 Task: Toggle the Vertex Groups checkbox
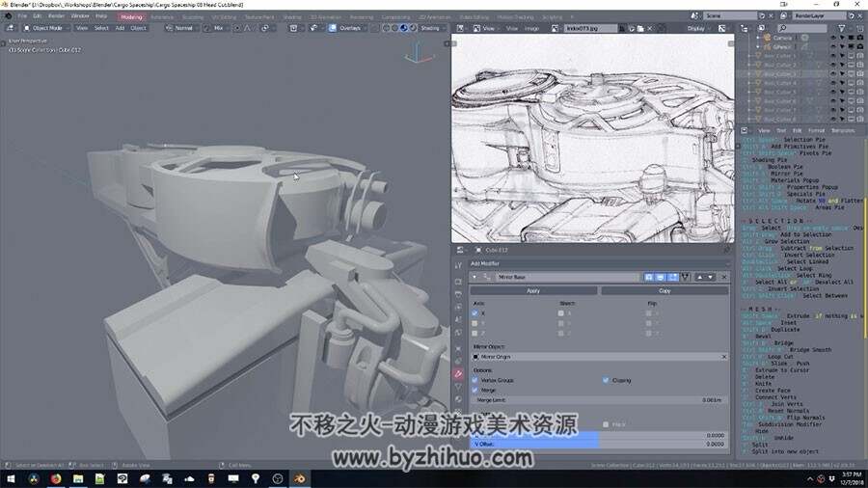click(475, 381)
